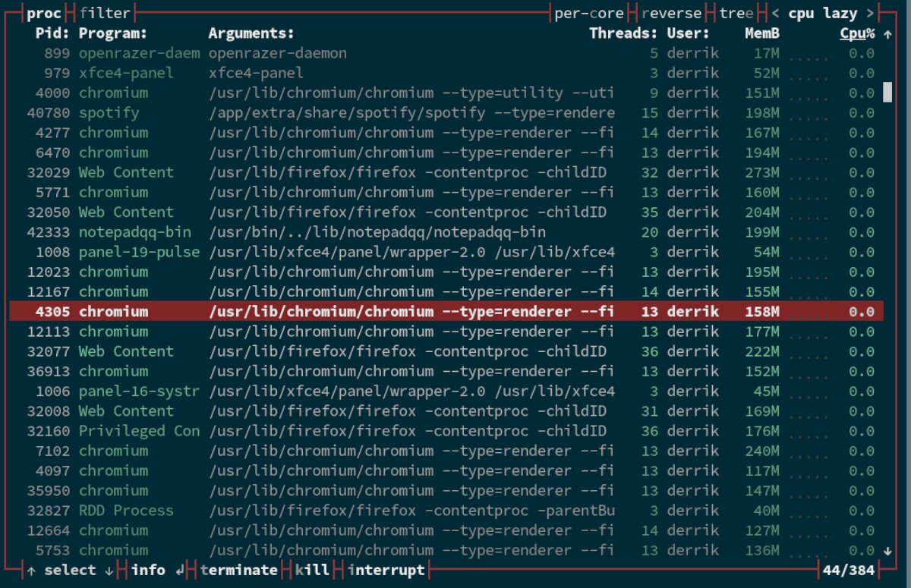This screenshot has height=588, width=911.
Task: Select chromium process with pid 5771
Action: [x=446, y=192]
